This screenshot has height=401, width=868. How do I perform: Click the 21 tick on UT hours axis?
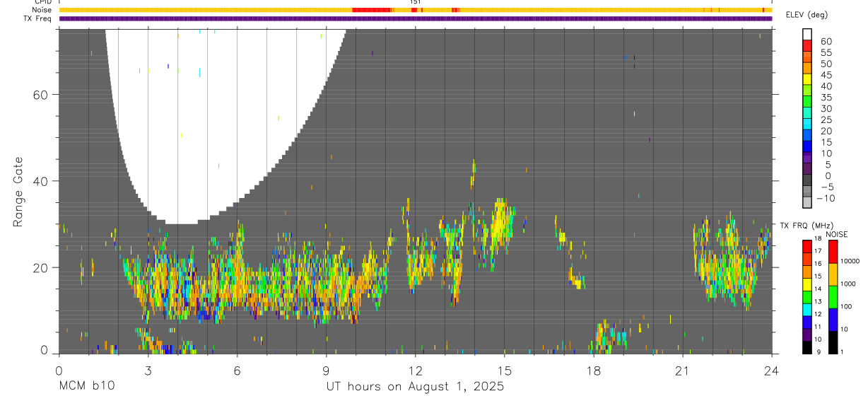pyautogui.click(x=682, y=370)
